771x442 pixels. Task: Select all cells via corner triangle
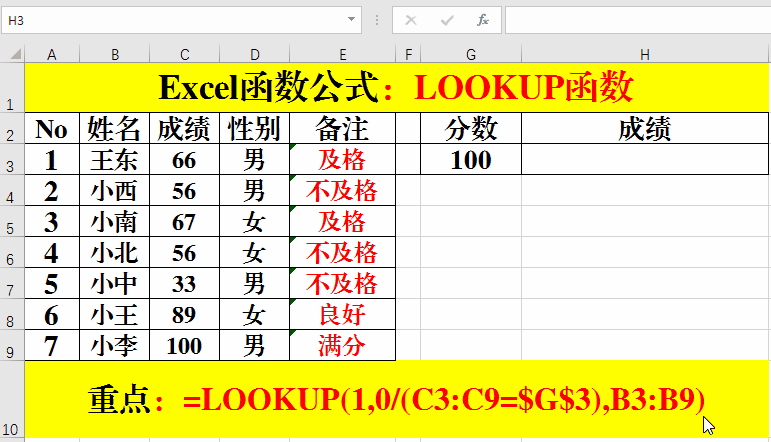pos(15,54)
